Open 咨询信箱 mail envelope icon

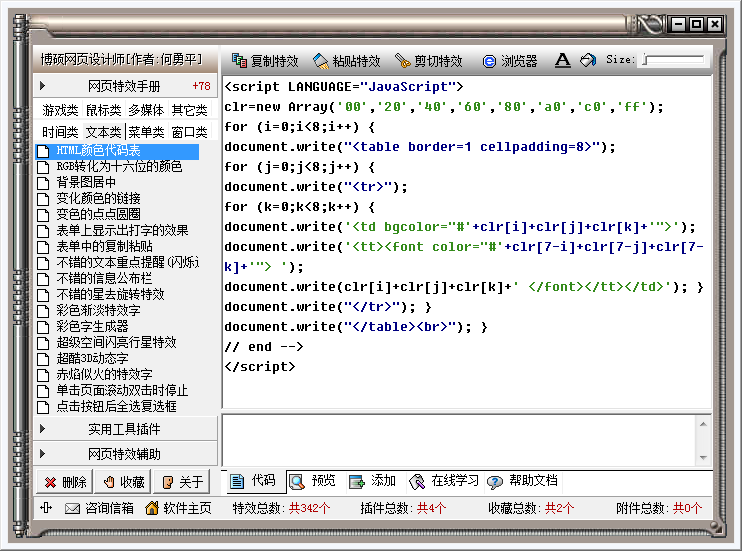click(x=72, y=508)
